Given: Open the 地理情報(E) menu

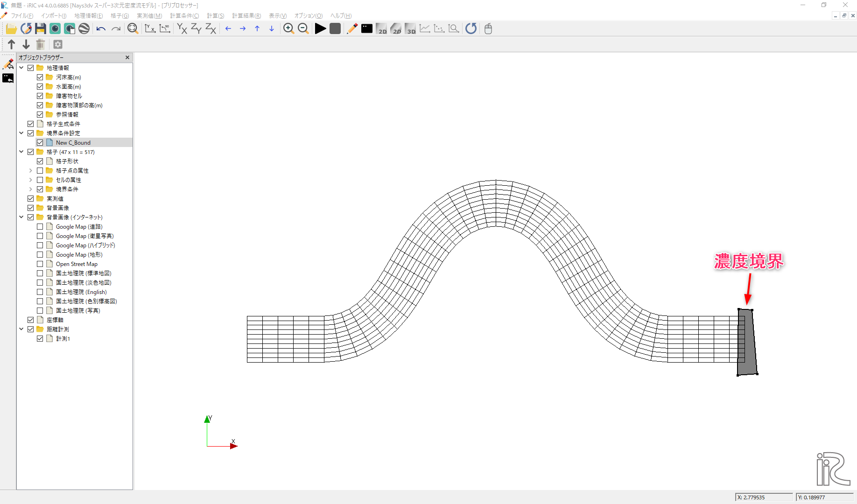Looking at the screenshot, I should point(89,16).
